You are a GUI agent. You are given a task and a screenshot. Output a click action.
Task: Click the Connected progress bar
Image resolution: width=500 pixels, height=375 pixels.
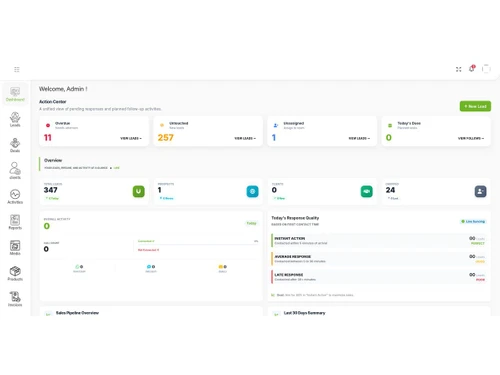coord(198,245)
